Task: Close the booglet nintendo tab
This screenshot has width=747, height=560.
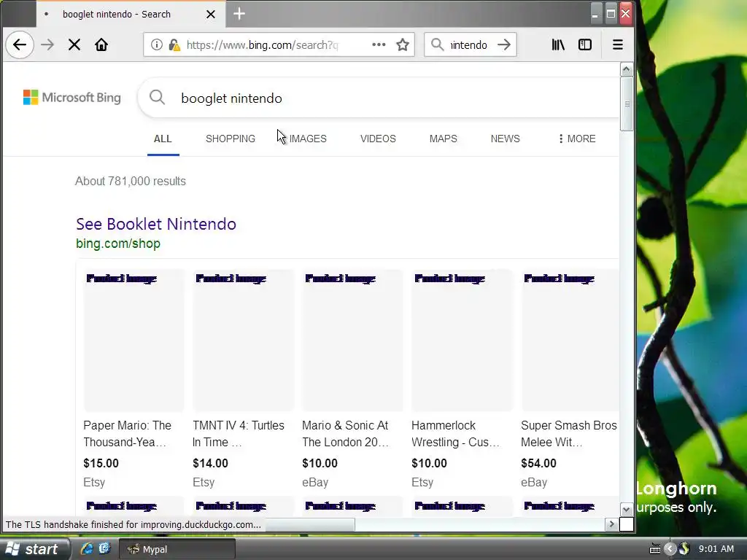Action: coord(211,15)
